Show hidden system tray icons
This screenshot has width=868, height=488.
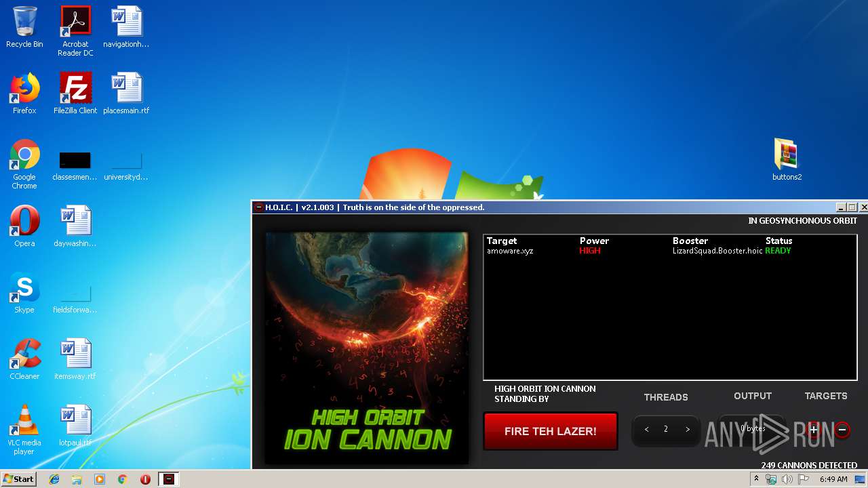756,479
